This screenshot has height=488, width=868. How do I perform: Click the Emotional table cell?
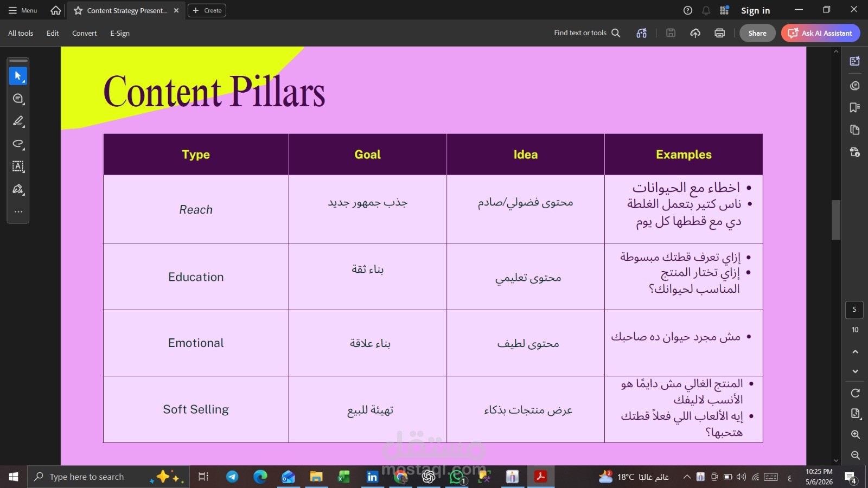(196, 343)
